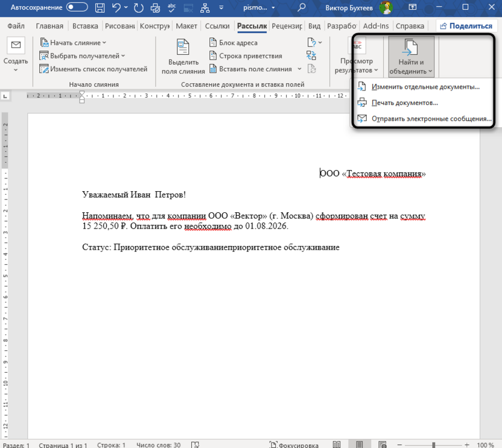Open the Виктор Бухтеев account avatar

coord(386,8)
